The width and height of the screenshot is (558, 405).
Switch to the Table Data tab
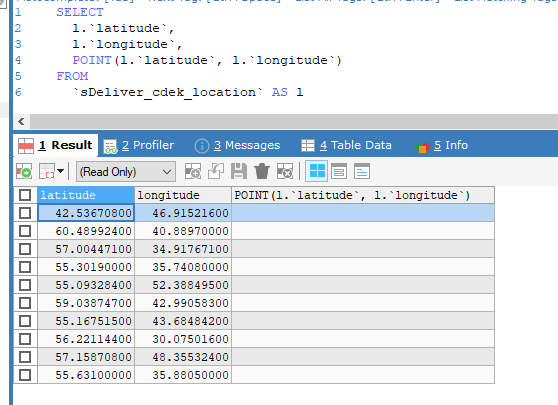tap(346, 145)
